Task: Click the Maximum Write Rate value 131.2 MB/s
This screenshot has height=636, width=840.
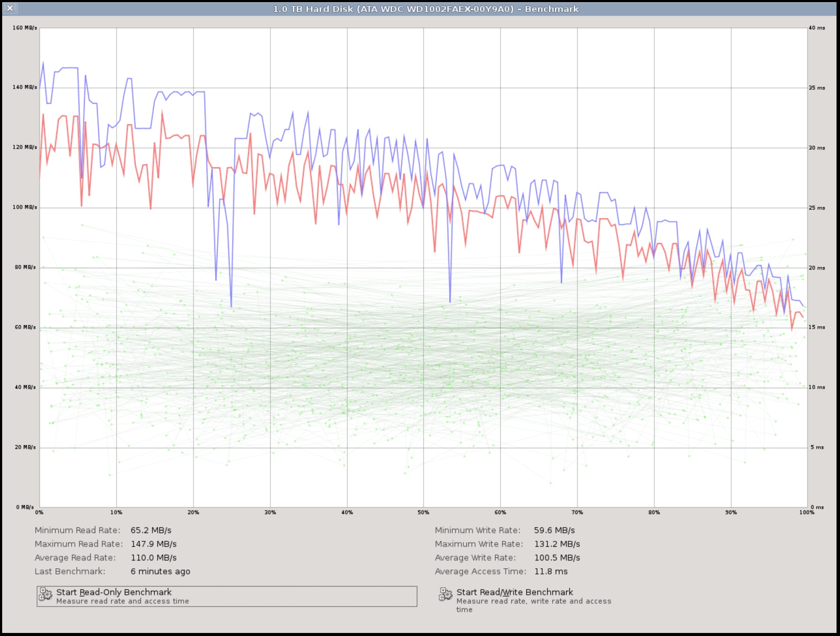Action: [557, 544]
